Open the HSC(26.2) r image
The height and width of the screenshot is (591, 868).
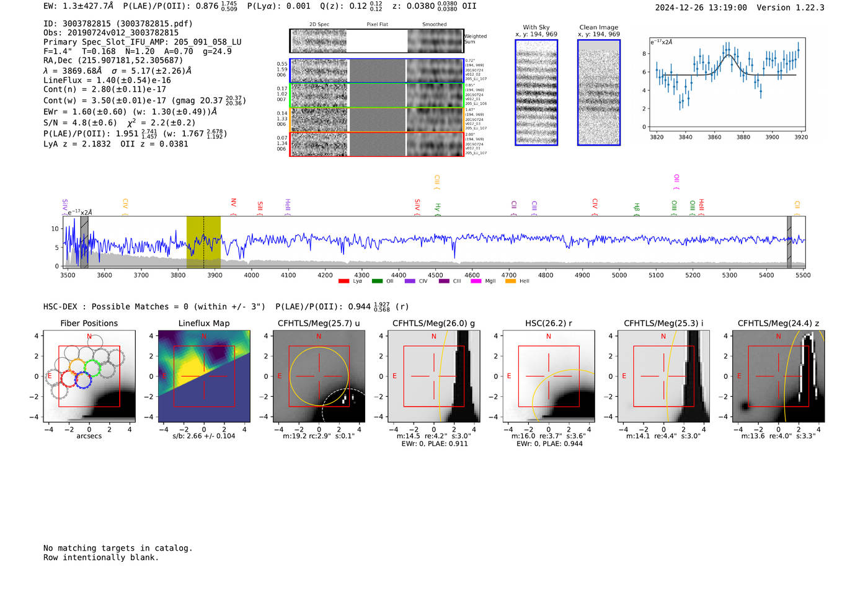tap(549, 376)
